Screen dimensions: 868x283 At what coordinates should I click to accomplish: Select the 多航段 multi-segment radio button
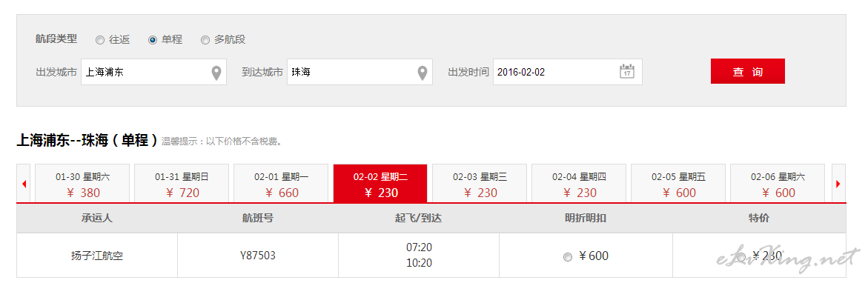[205, 40]
